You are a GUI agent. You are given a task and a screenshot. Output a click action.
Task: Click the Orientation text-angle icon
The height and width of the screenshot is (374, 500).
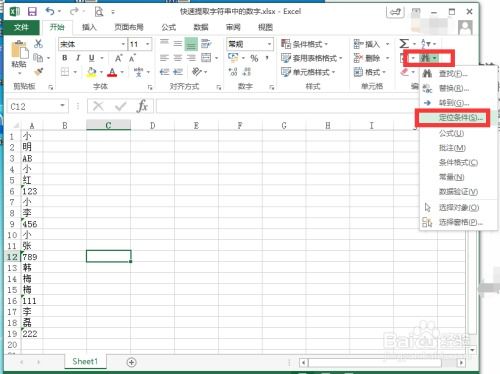point(197,71)
